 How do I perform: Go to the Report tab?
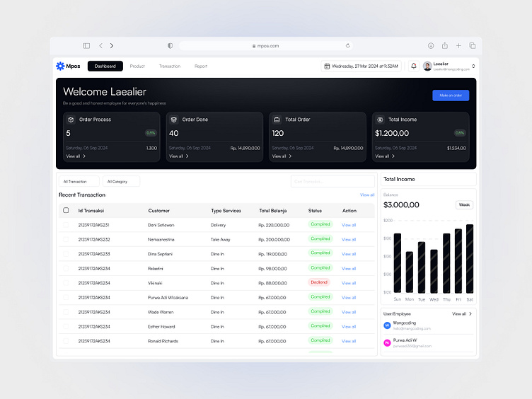pos(201,66)
